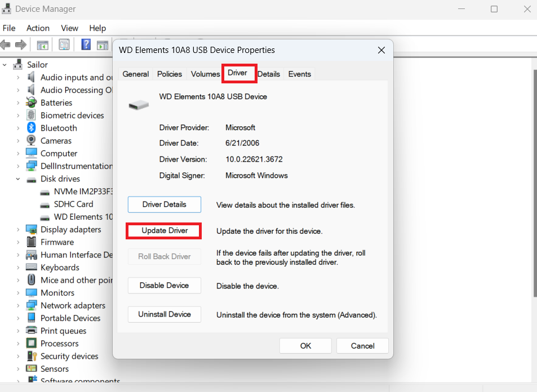Screen dimensions: 537x392
Task: Toggle the Show/Hide Action Pane toolbar icon
Action: click(x=103, y=44)
